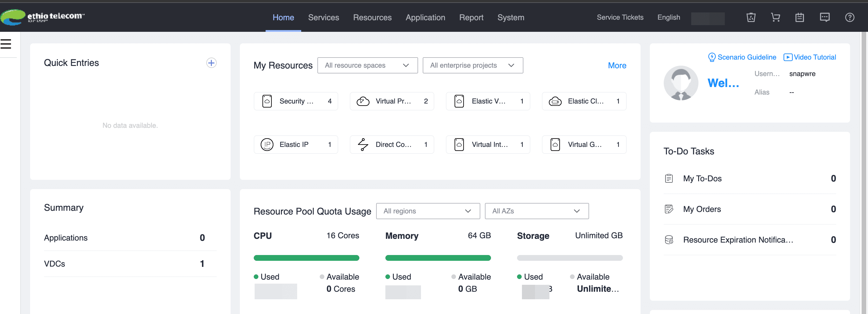The image size is (868, 314).
Task: Add a quick entry with plus icon
Action: pyautogui.click(x=211, y=63)
